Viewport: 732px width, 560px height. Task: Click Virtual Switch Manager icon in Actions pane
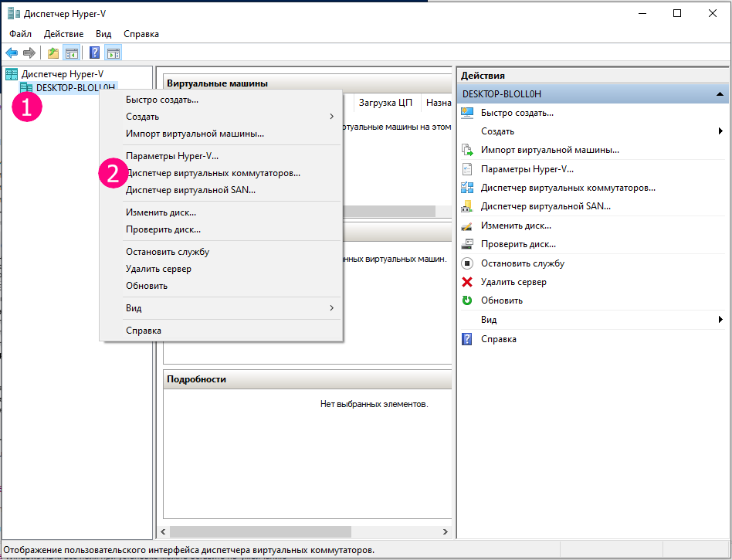(467, 188)
